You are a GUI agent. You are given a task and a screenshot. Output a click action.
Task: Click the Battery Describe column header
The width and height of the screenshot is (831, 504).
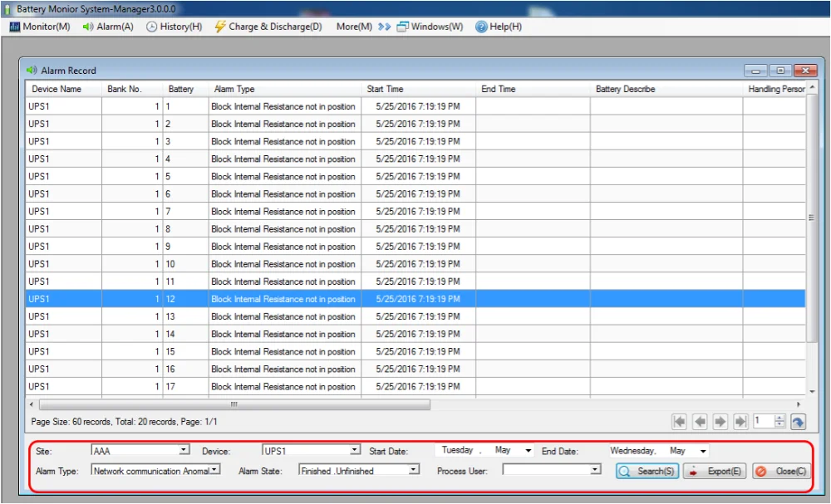pos(666,89)
